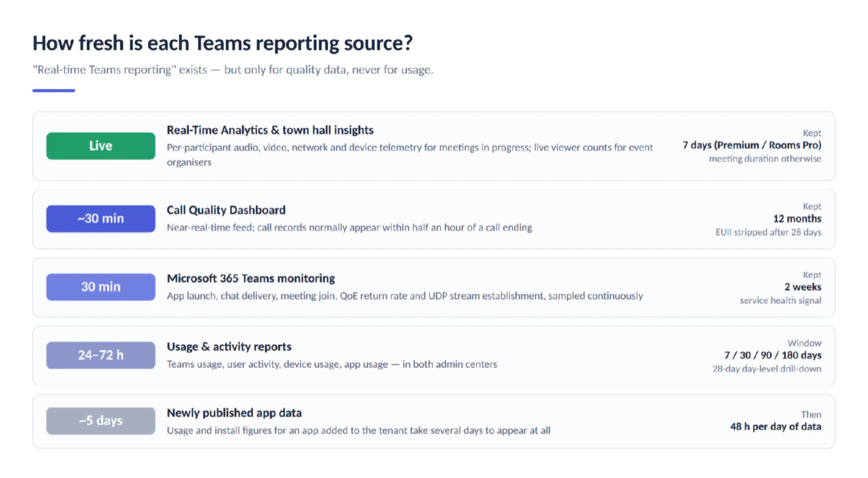Click the green Live badge
The image size is (868, 478).
[x=100, y=146]
